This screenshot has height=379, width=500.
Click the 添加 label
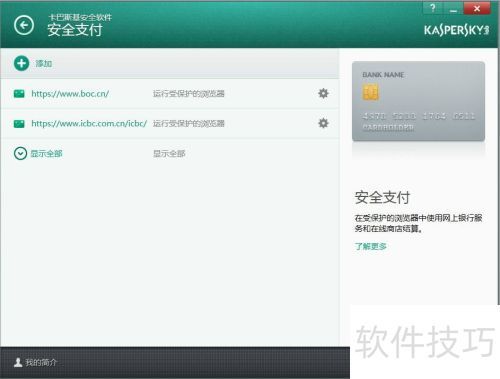point(44,63)
